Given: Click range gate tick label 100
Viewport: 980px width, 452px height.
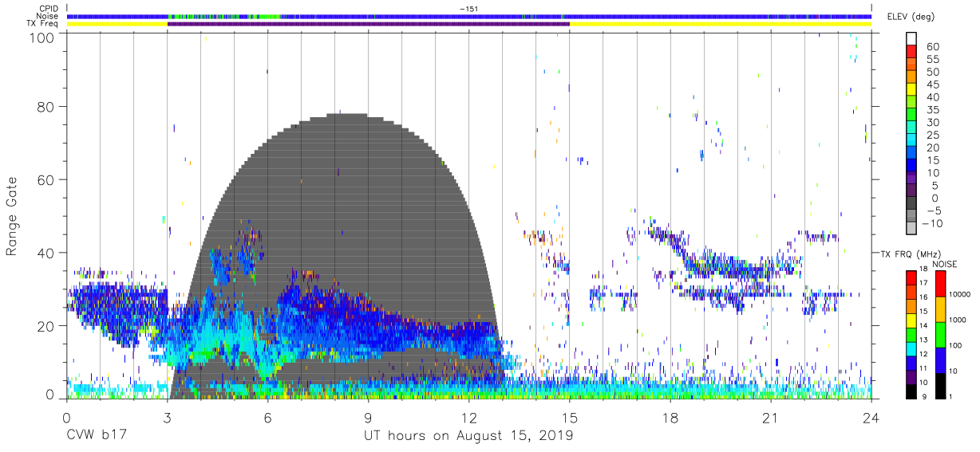Looking at the screenshot, I should [x=41, y=37].
